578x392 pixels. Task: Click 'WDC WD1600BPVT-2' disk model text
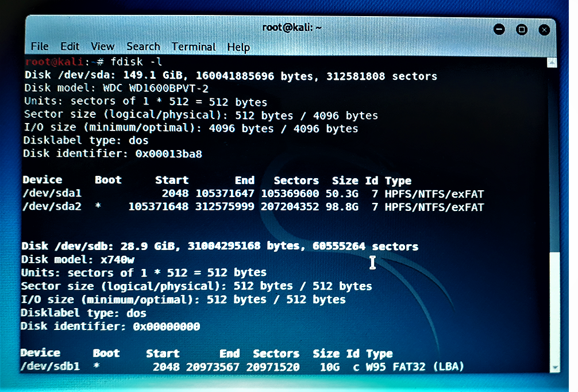click(x=156, y=89)
